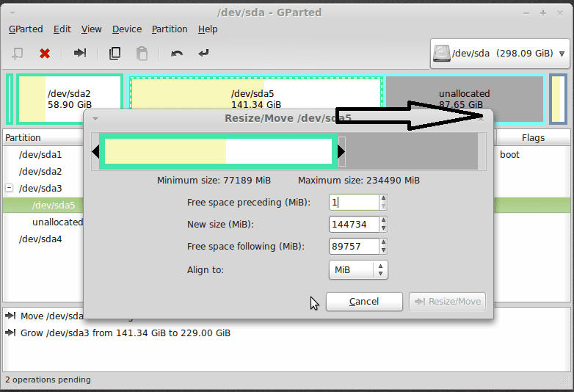Open the Align to MiB dropdown
574x392 pixels.
(x=358, y=270)
